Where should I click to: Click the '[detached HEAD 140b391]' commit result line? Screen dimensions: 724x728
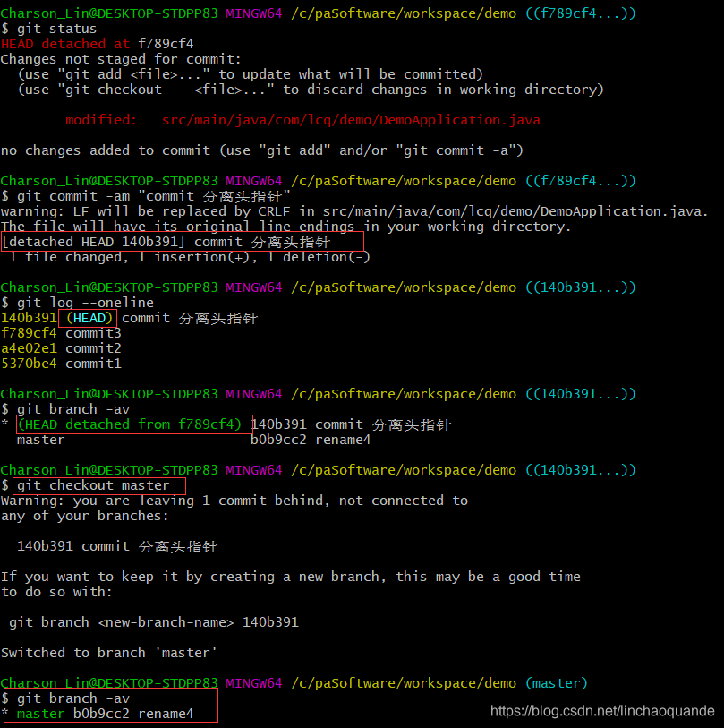[166, 242]
